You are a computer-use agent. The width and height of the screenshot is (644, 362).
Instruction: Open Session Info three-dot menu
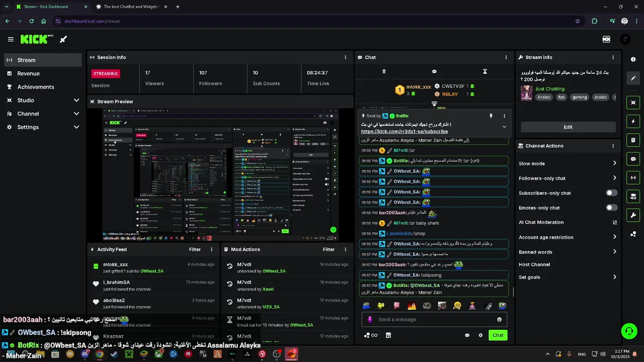coord(345,57)
